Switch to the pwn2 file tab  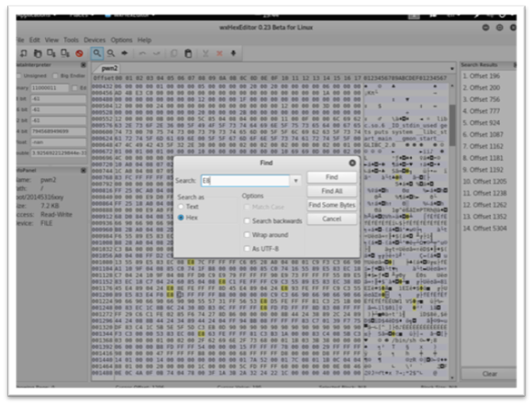[107, 68]
